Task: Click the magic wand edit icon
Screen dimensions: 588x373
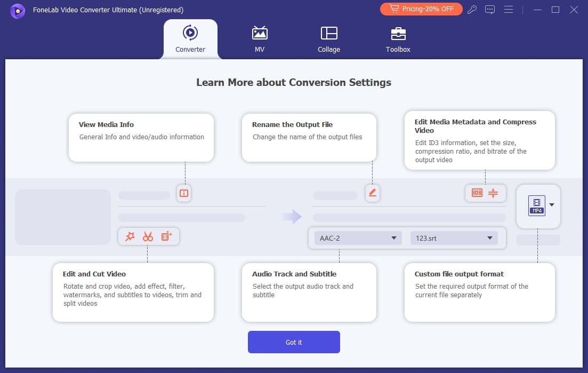Action: pyautogui.click(x=130, y=236)
